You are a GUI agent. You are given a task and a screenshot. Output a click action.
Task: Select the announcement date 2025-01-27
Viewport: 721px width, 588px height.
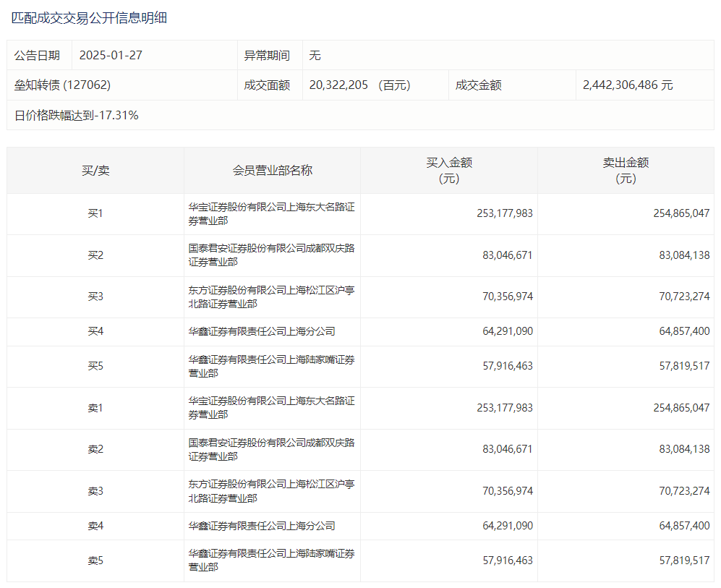pos(111,56)
